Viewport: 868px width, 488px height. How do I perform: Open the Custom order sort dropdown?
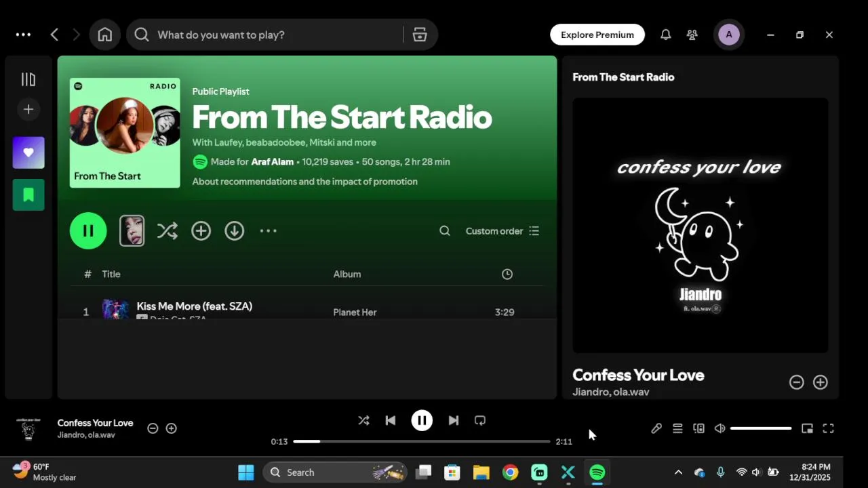(502, 231)
